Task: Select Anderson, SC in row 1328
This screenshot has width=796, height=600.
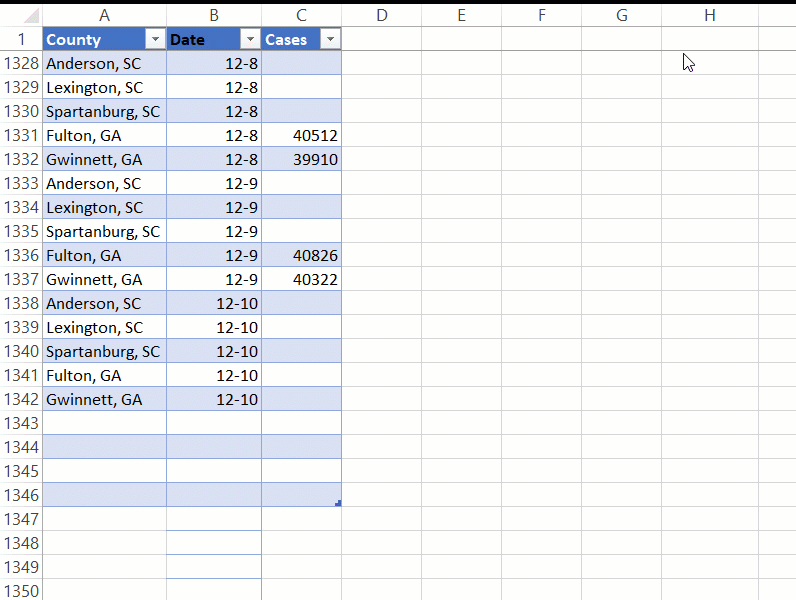Action: (105, 63)
